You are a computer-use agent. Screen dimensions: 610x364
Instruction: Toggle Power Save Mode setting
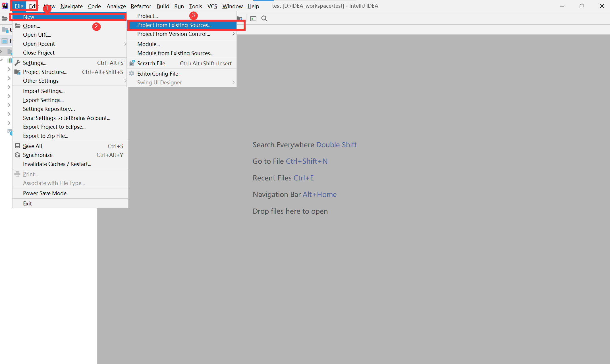[x=44, y=193]
